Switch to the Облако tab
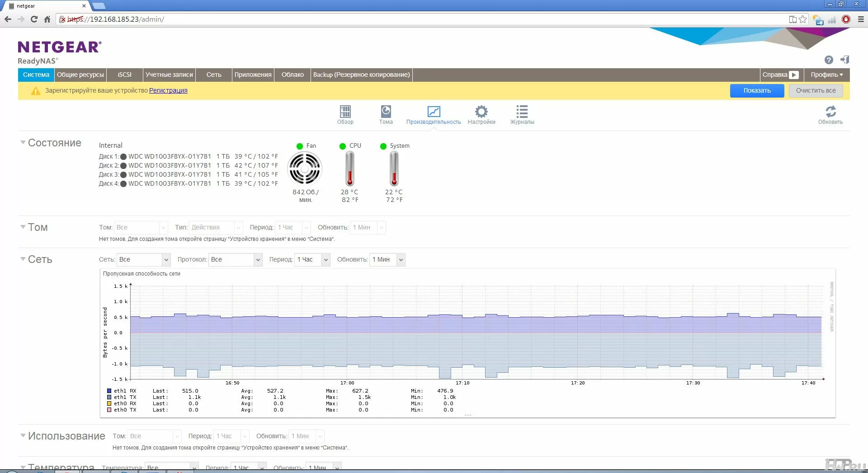This screenshot has height=473, width=868. [292, 75]
